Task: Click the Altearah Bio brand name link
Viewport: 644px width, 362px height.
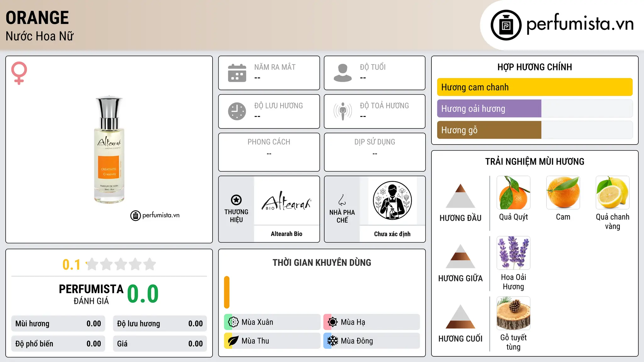Action: 286,234
